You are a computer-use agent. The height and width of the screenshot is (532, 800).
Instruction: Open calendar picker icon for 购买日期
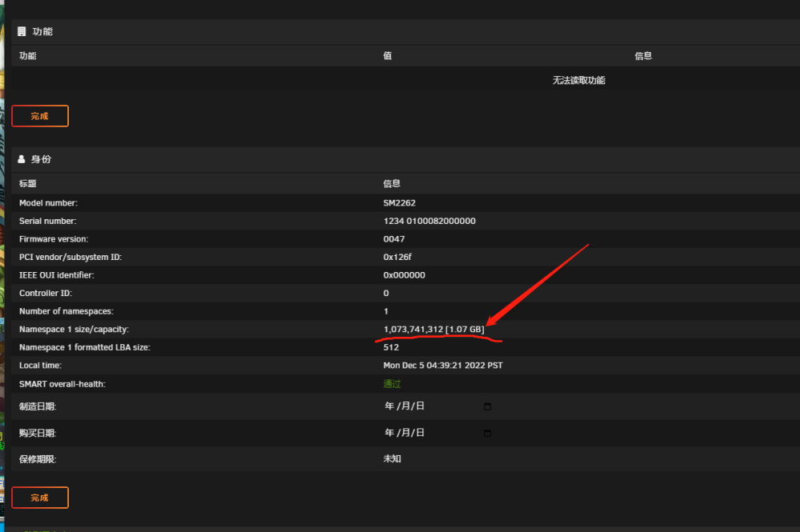(487, 433)
